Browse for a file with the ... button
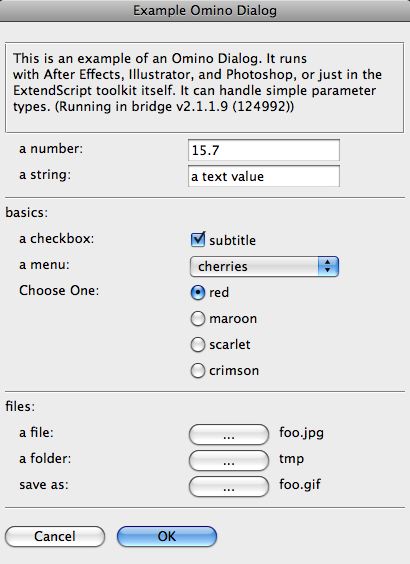 [229, 435]
